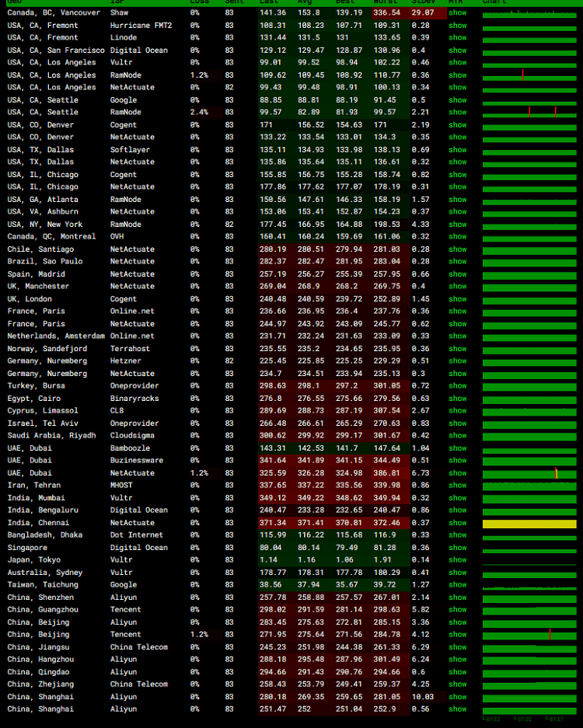583x728 pixels.
Task: Click show link for UK Manchester row
Action: pyautogui.click(x=458, y=286)
